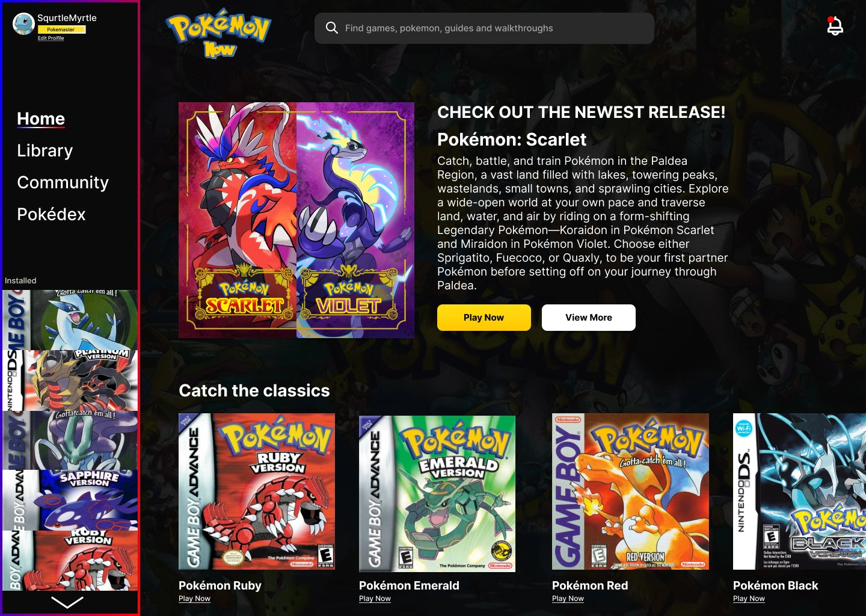
Task: Click Play Now under Pokémon Red
Action: click(568, 599)
